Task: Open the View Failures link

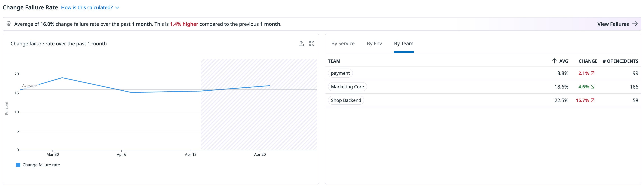Action: coord(613,24)
